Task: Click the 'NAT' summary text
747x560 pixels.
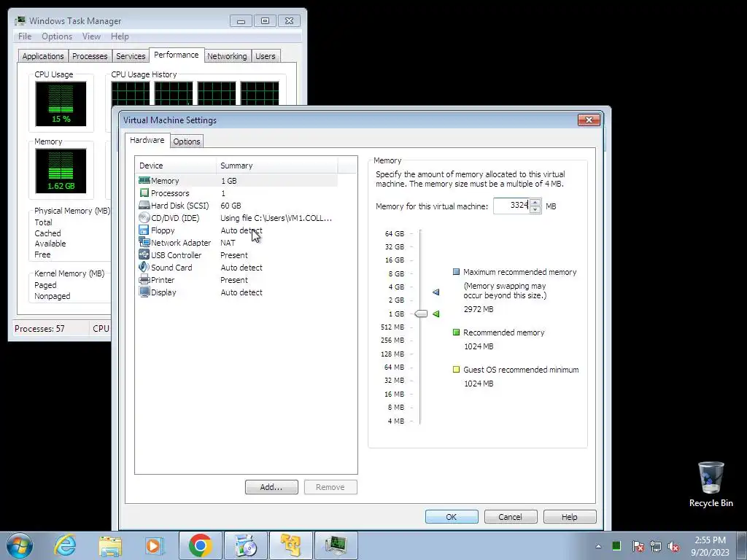Action: pos(228,242)
